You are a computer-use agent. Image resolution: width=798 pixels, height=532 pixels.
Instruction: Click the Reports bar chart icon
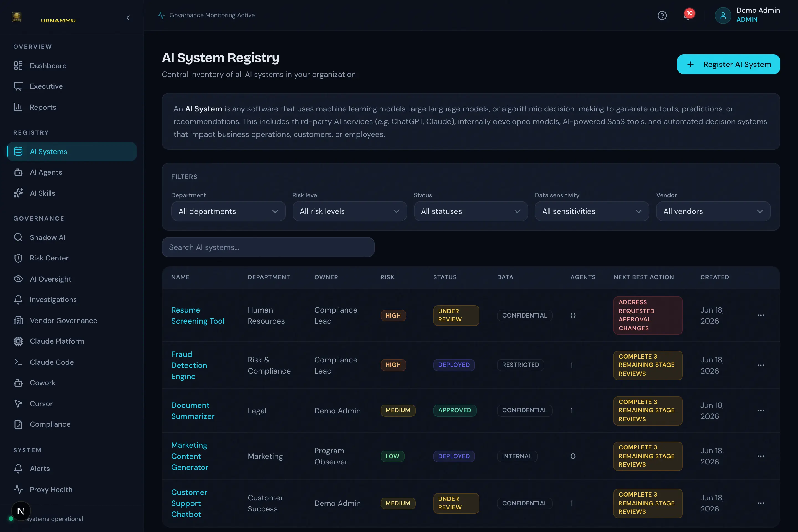point(18,107)
